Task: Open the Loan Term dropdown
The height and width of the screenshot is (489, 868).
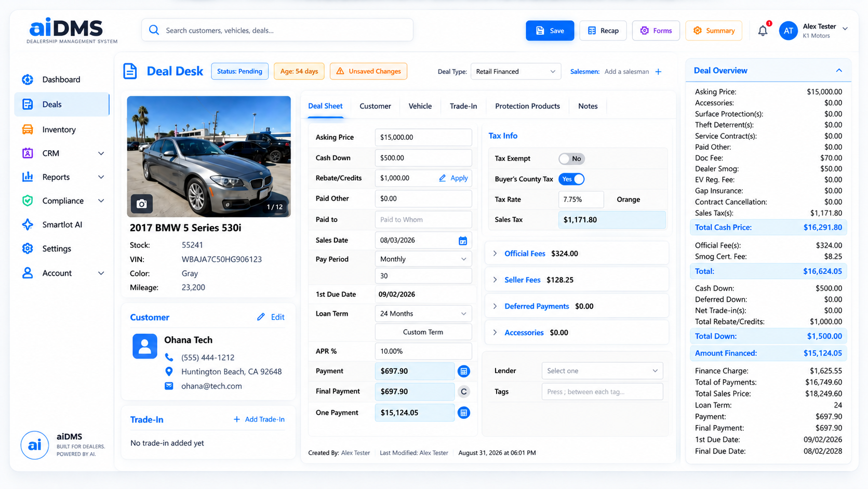Action: [423, 314]
